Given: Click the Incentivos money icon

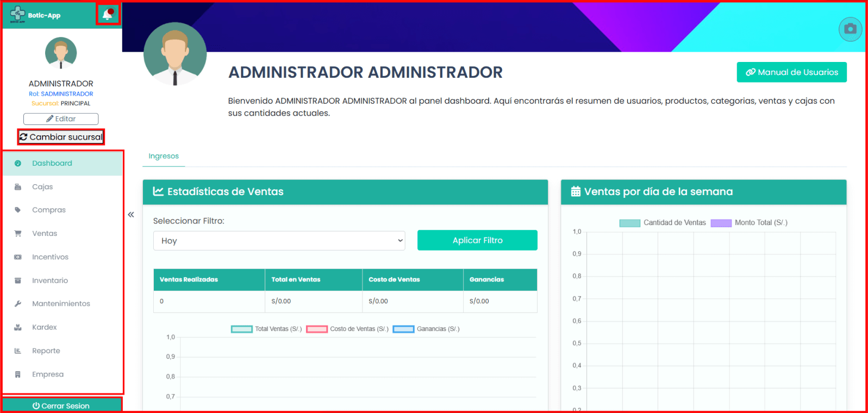Looking at the screenshot, I should coord(18,257).
